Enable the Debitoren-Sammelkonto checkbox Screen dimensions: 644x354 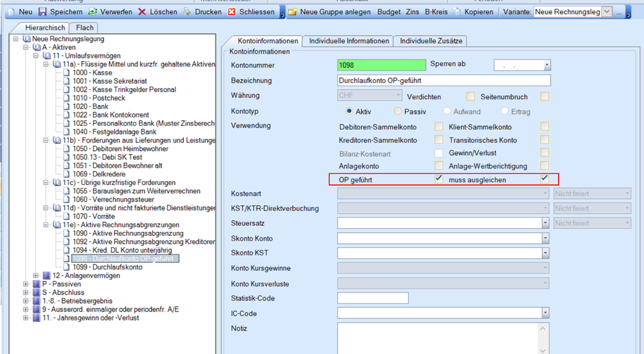coord(439,127)
